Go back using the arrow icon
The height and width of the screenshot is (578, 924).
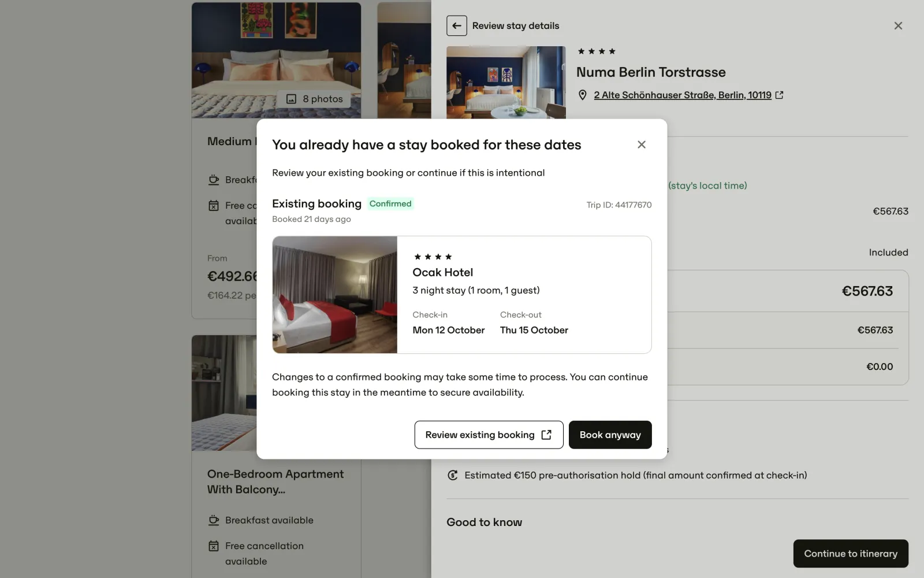[457, 25]
